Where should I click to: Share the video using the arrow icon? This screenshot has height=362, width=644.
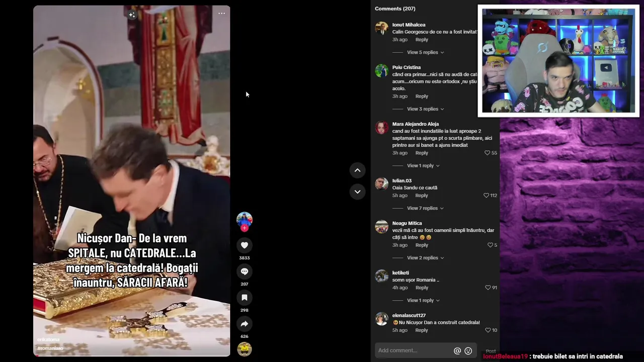point(245,324)
